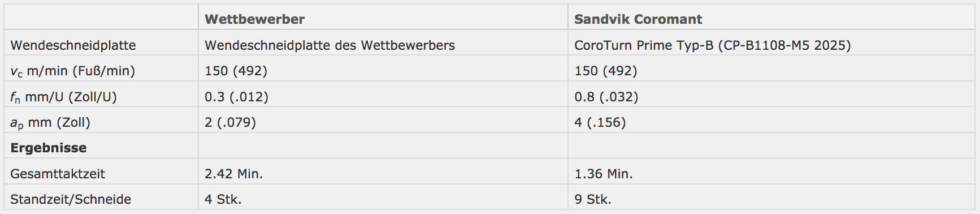Click the Ergebnisse section heading

pos(49,148)
